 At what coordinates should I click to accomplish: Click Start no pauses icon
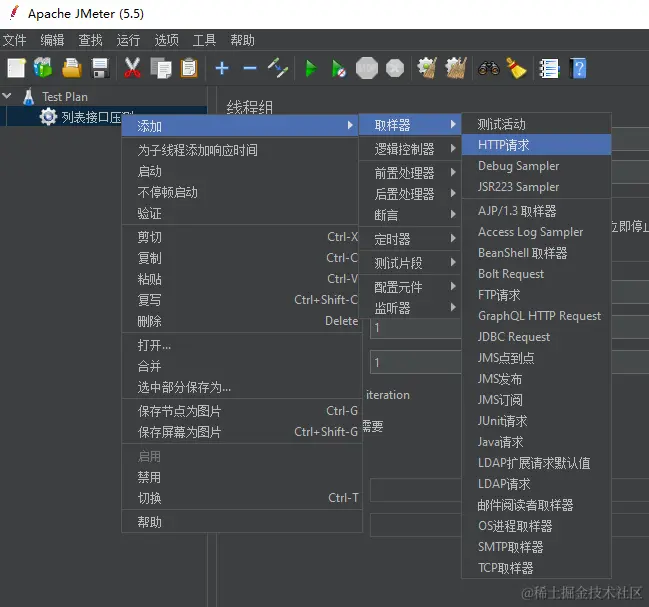click(339, 68)
